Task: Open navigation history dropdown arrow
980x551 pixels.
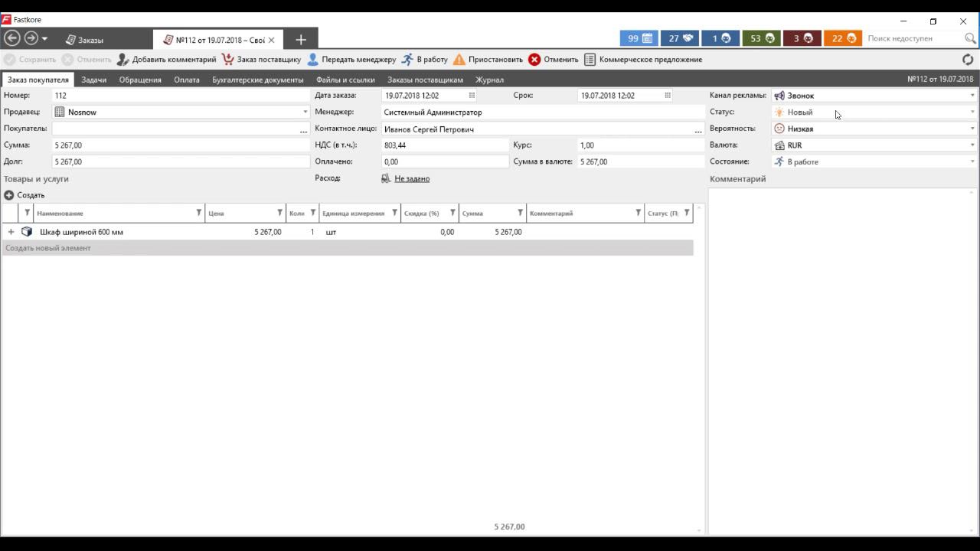Action: 45,39
